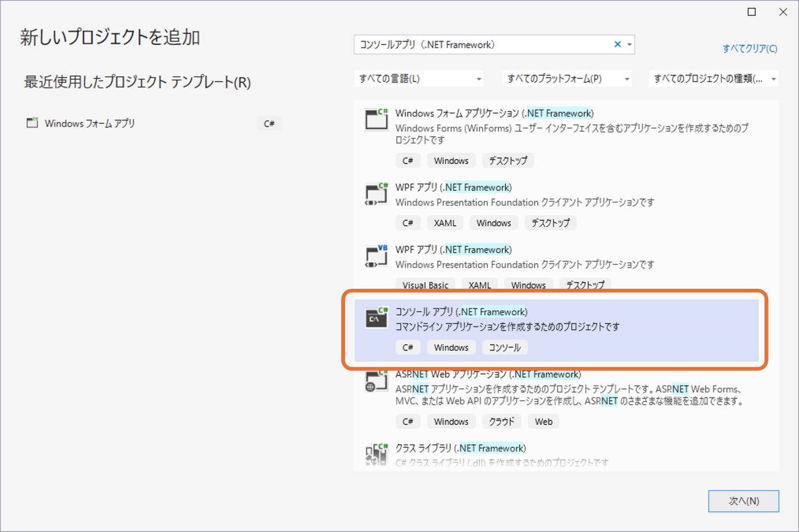Click the XAML tag under C# WPF アプリ
The width and height of the screenshot is (799, 532).
[445, 223]
